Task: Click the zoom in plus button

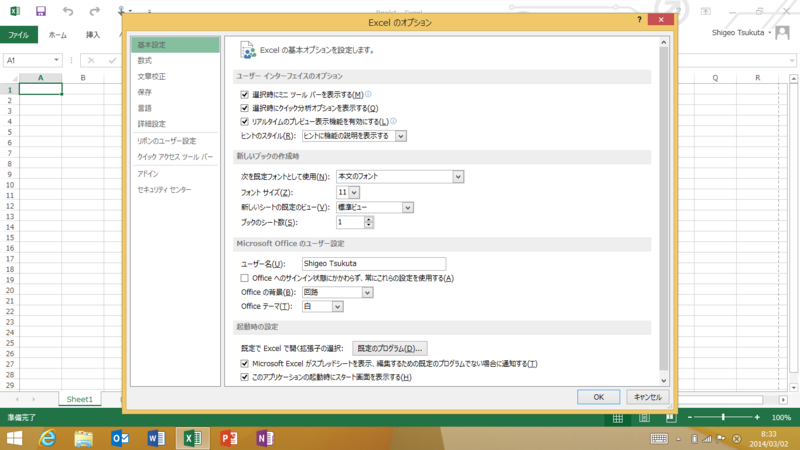Action: [x=757, y=417]
